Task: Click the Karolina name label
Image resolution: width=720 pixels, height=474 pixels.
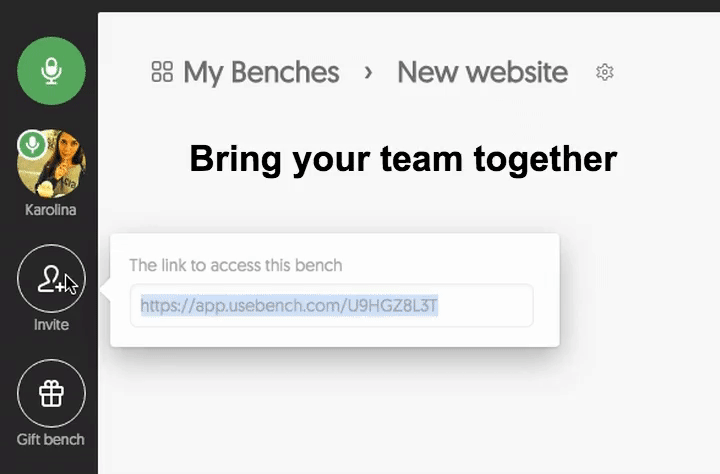Action: (x=51, y=210)
